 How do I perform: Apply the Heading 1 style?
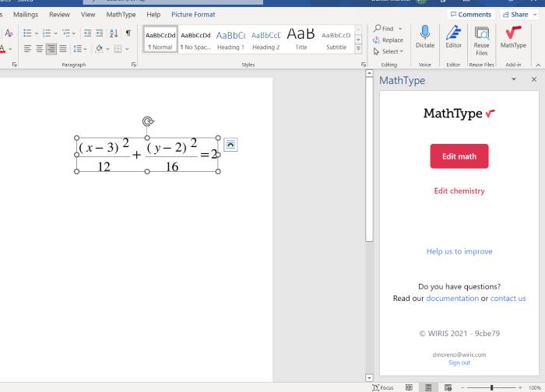(x=230, y=40)
